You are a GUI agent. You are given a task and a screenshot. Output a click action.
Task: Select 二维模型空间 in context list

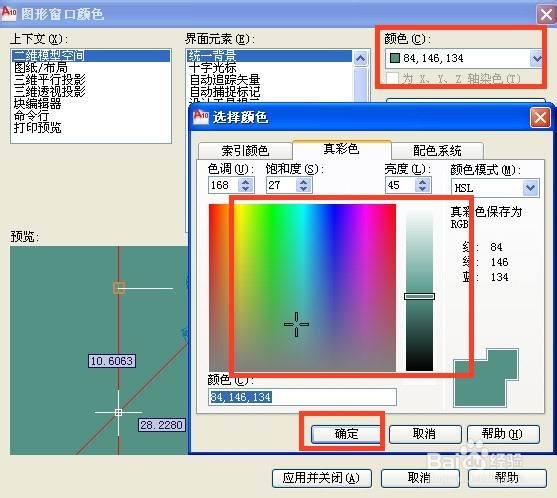91,56
